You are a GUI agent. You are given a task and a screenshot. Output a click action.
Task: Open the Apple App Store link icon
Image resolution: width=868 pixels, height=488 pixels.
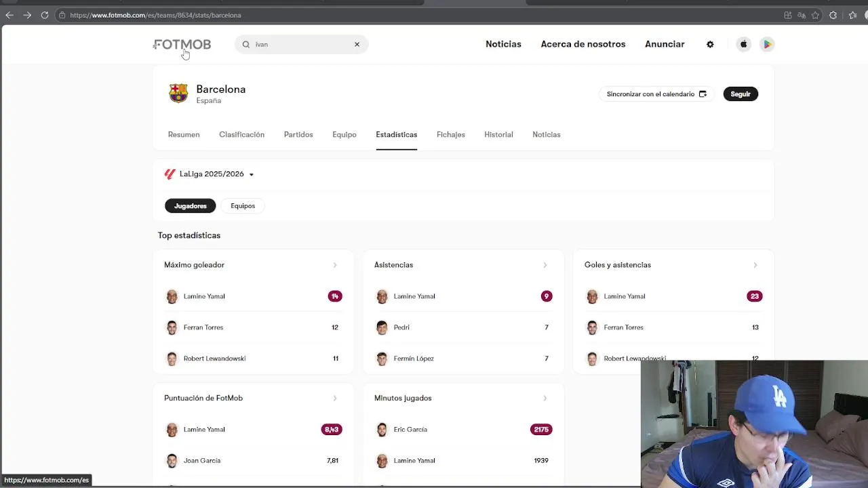click(x=743, y=44)
